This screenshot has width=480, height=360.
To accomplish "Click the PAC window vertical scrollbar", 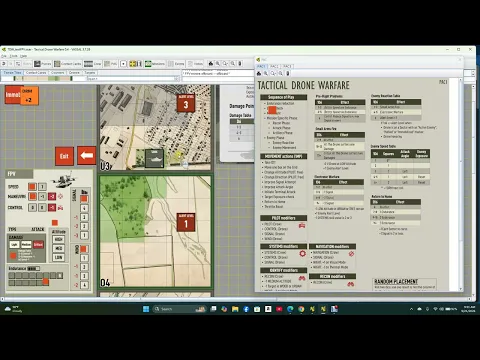I will tap(461, 184).
